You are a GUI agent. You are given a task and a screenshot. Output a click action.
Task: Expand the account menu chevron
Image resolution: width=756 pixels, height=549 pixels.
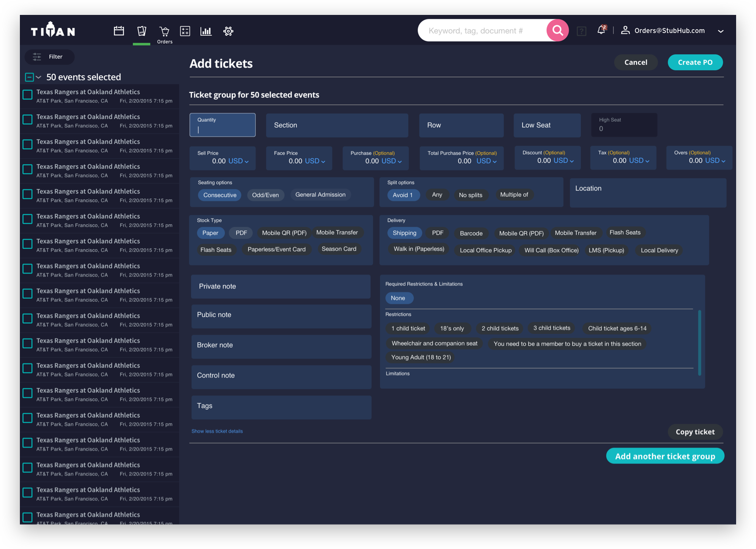[x=721, y=31]
